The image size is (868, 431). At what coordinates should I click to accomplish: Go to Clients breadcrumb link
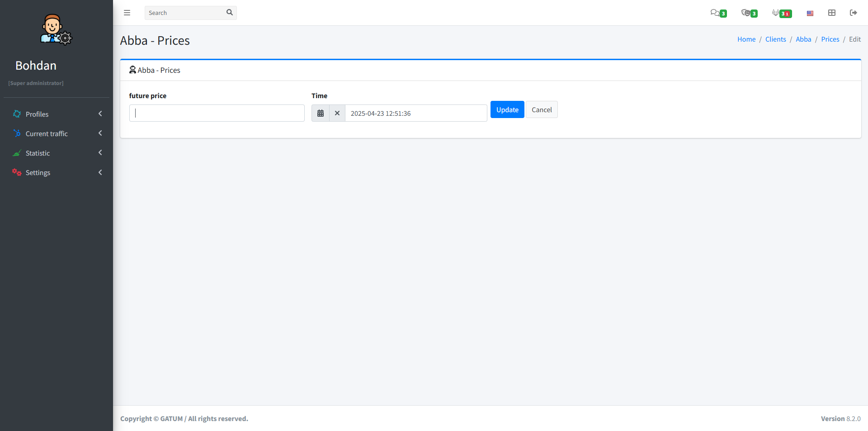pyautogui.click(x=775, y=39)
